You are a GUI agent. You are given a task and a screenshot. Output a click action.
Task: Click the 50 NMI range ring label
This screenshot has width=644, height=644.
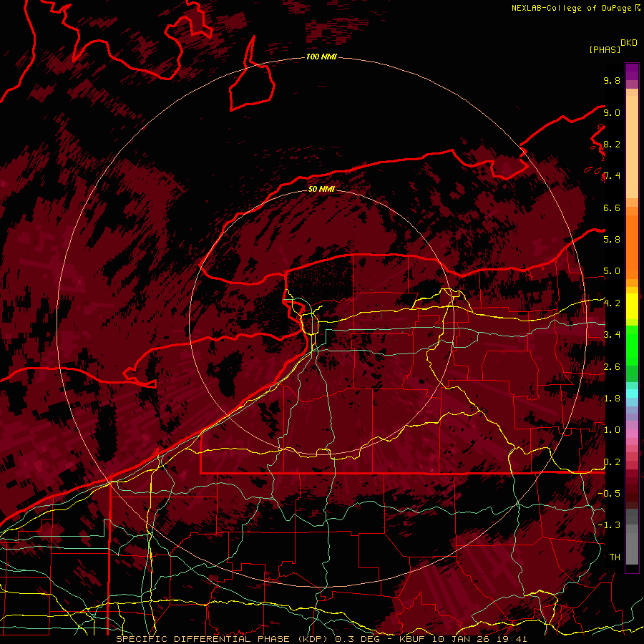click(321, 189)
